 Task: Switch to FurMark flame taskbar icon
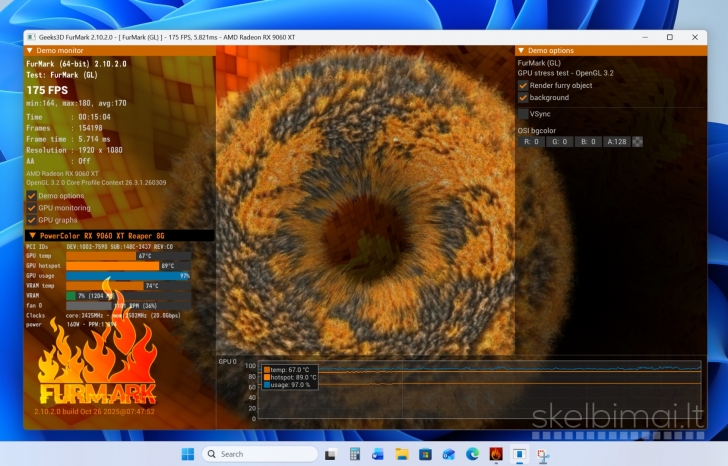click(x=496, y=454)
